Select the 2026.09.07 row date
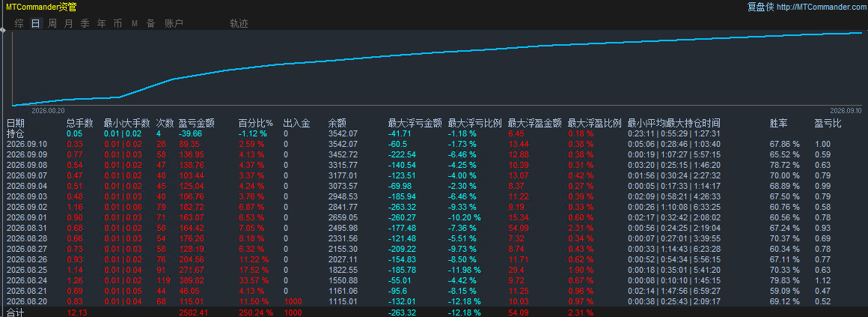The image size is (868, 317). (x=26, y=175)
